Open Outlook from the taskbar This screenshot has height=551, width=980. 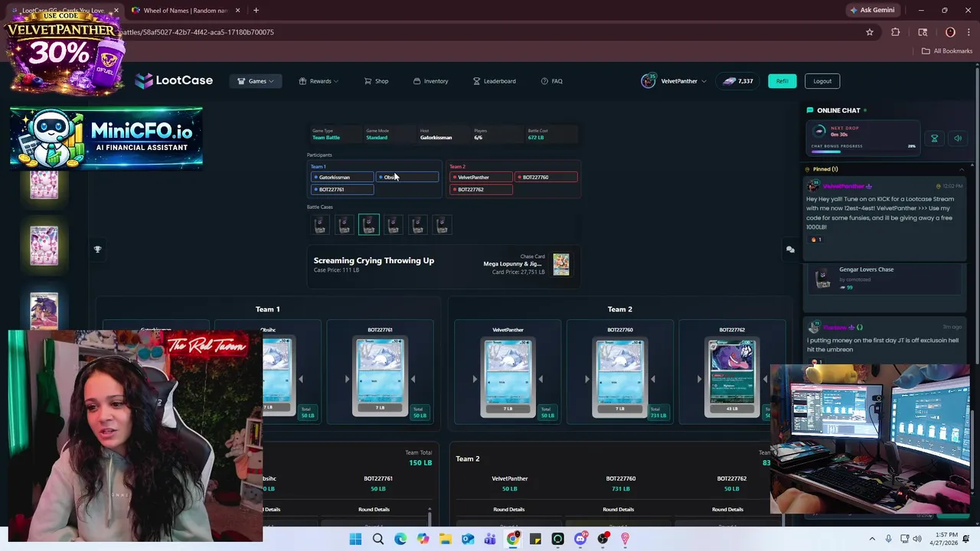click(x=468, y=540)
